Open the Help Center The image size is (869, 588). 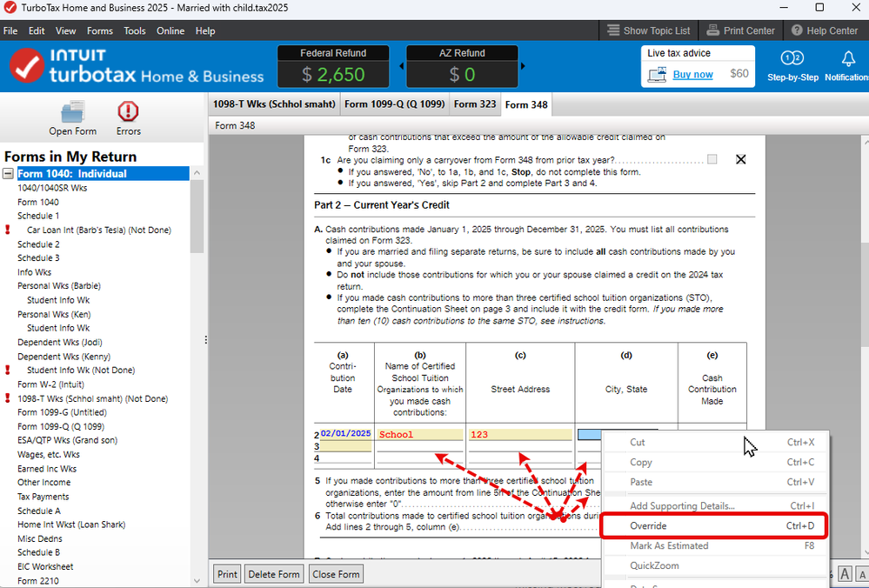point(825,30)
